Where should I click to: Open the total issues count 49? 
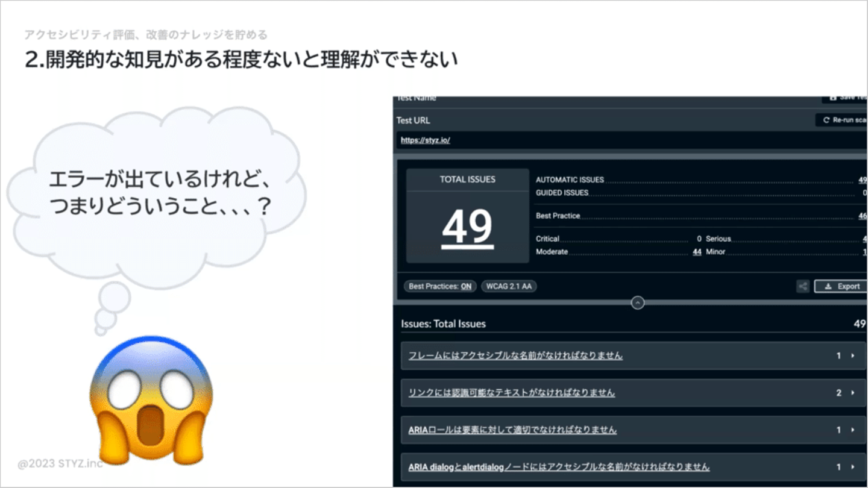click(468, 227)
